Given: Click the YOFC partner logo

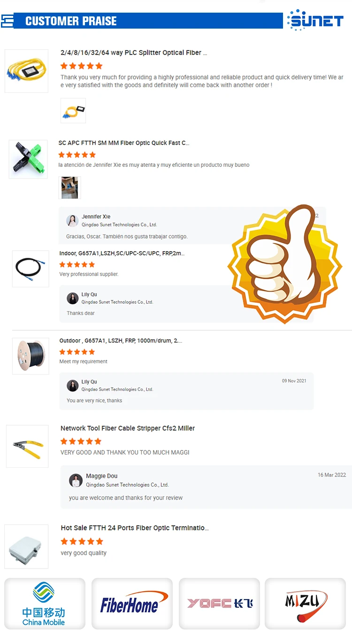Looking at the screenshot, I should 219,604.
